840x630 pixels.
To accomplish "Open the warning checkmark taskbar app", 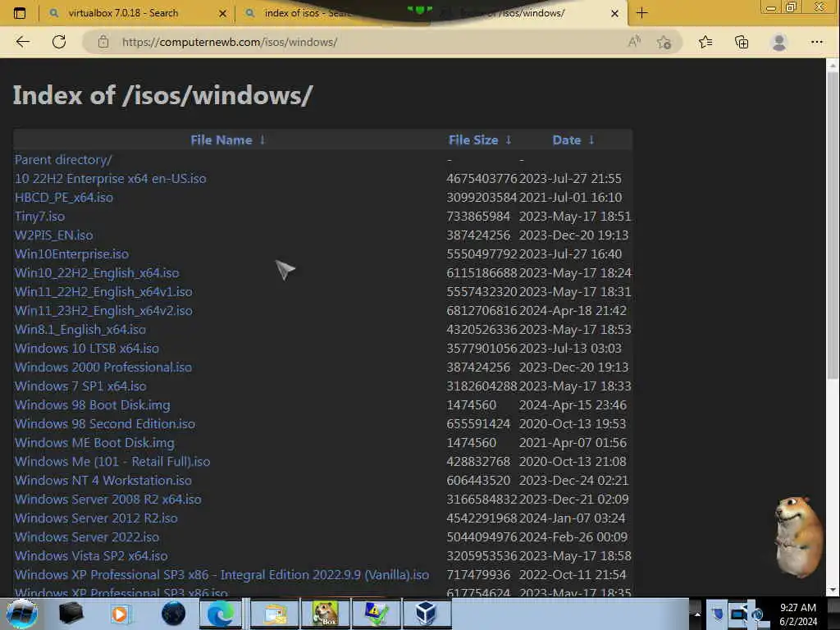I will tap(376, 614).
